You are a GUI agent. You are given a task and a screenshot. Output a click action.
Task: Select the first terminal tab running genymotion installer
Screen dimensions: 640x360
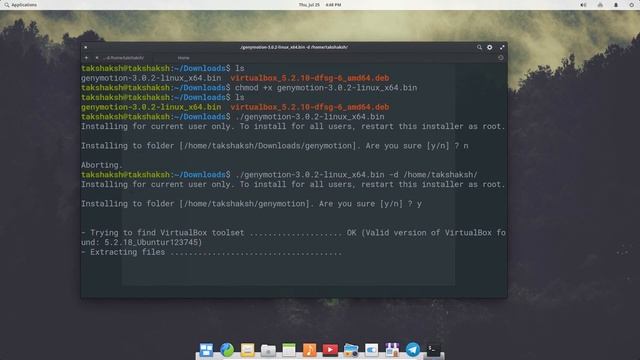[x=124, y=58]
